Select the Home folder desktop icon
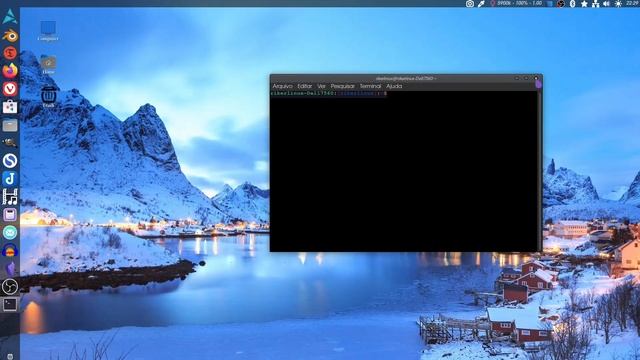The image size is (640, 360). (48, 64)
